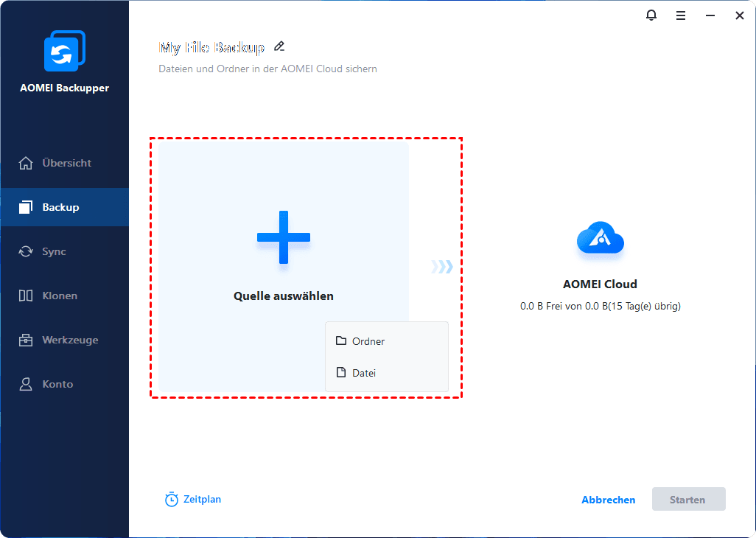Click the pencil icon to rename backup
756x538 pixels.
(279, 46)
